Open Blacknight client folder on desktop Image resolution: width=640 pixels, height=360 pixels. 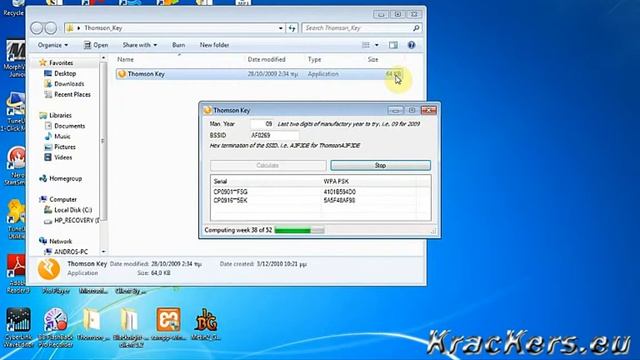(x=129, y=327)
